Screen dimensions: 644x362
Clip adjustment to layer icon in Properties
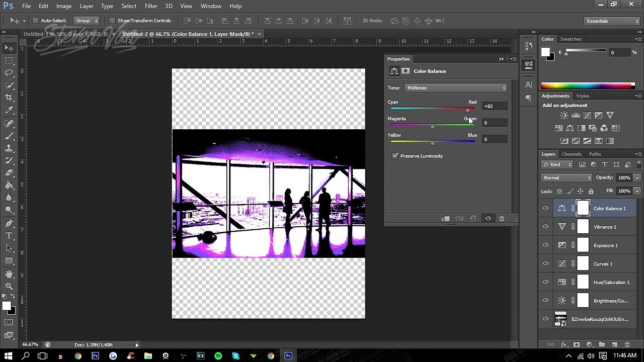(x=446, y=218)
